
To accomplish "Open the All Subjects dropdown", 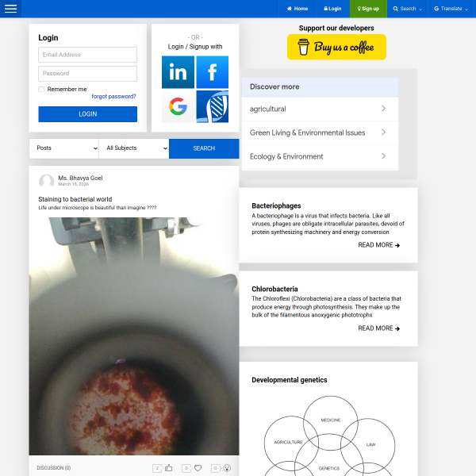I will tap(134, 148).
